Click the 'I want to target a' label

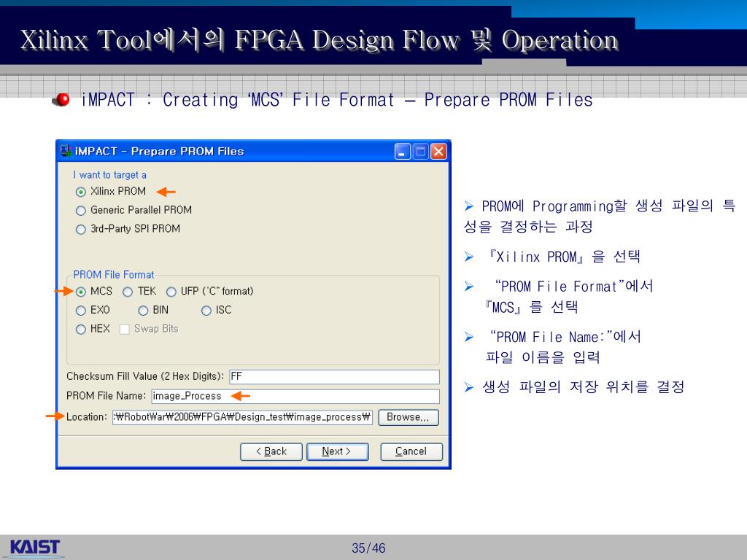[x=109, y=175]
